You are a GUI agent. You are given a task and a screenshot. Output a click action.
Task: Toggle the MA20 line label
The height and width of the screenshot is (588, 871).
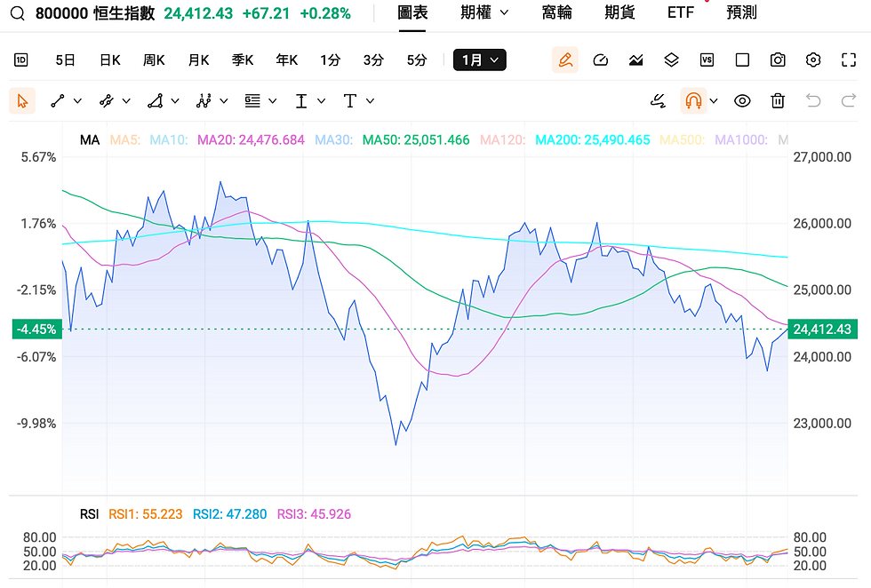[251, 140]
